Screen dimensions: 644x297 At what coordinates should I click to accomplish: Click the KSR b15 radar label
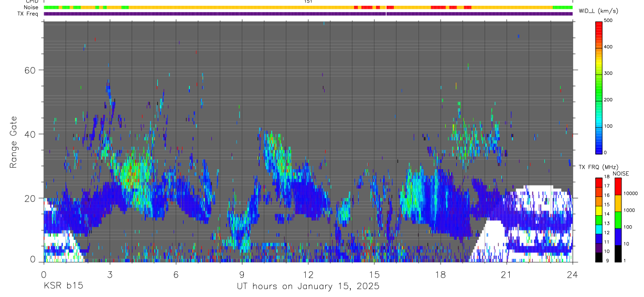(63, 287)
